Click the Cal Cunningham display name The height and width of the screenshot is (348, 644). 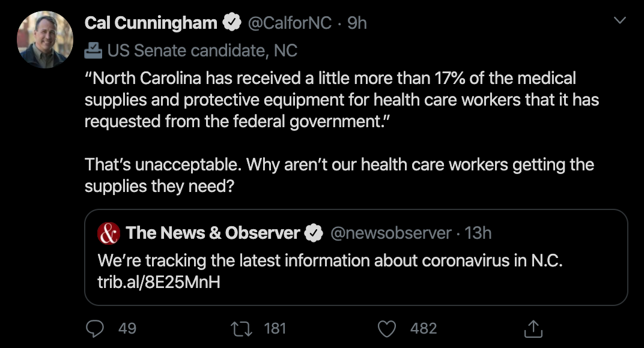(151, 23)
